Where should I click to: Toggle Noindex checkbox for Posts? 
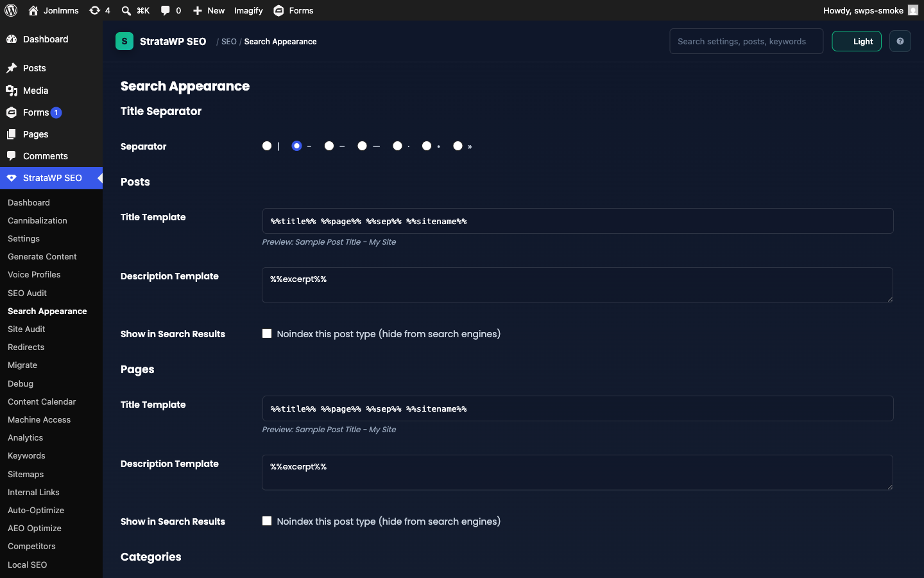267,333
